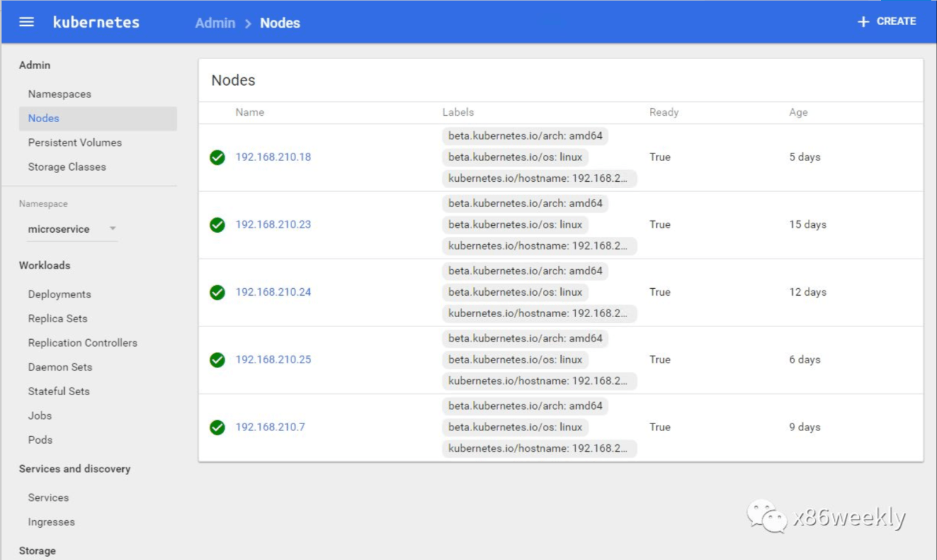Click hostname label of 192.168.210.18
Image resolution: width=937 pixels, height=560 pixels.
pyautogui.click(x=539, y=179)
